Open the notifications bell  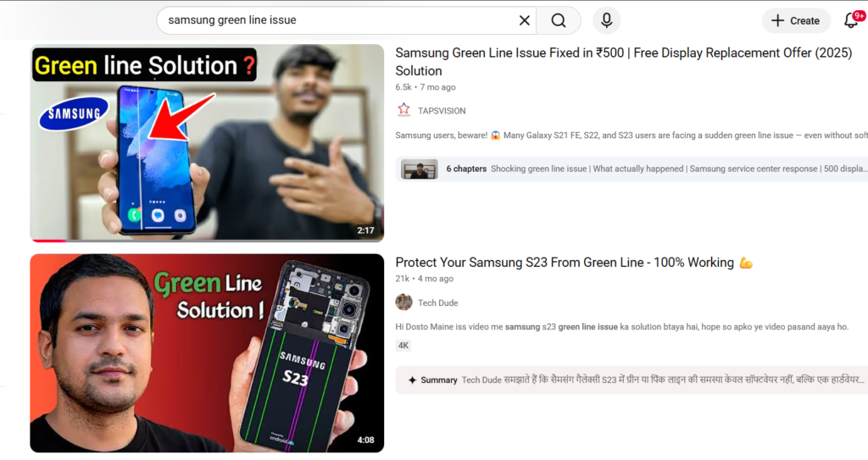pos(851,20)
